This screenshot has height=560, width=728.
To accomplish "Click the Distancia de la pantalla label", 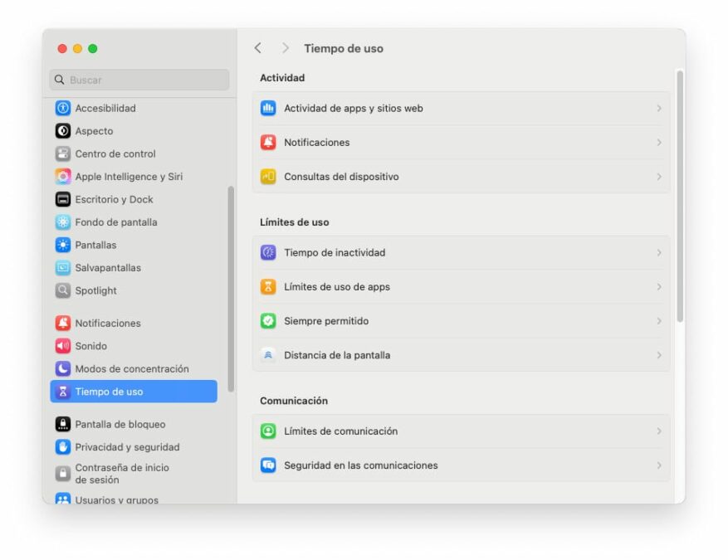I will (x=337, y=355).
